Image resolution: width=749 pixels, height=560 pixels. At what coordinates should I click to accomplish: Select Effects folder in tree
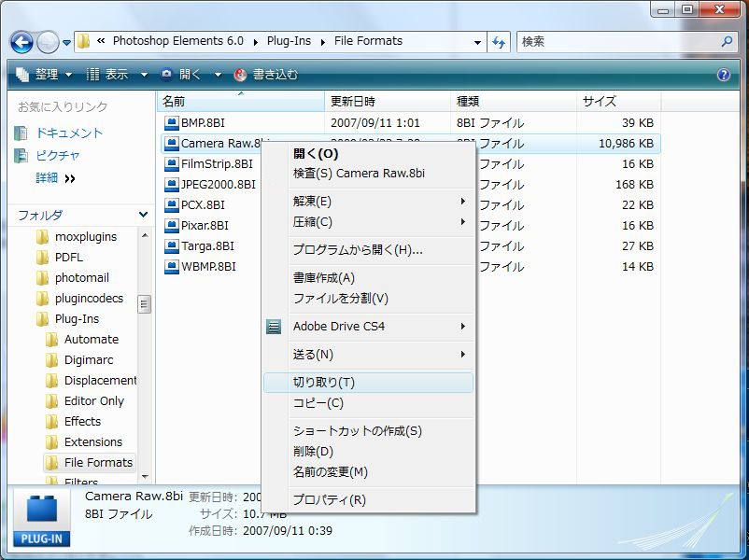point(74,422)
